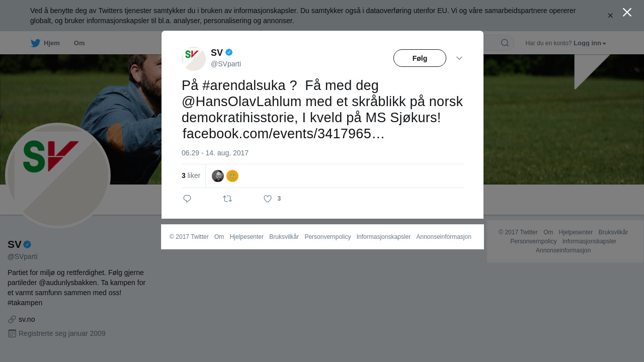This screenshot has height=362, width=644.
Task: Expand the tweet options chevron
Action: pyautogui.click(x=459, y=58)
